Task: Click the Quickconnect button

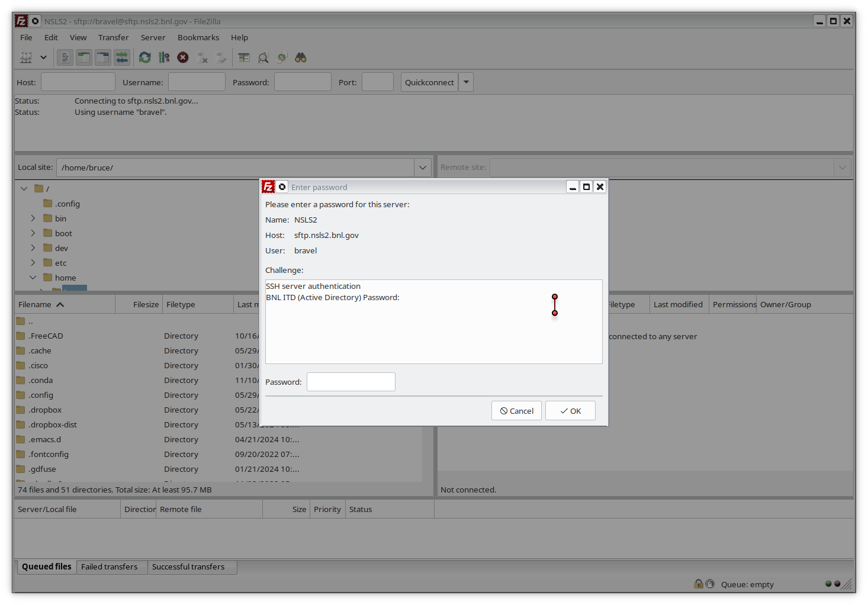Action: tap(429, 82)
